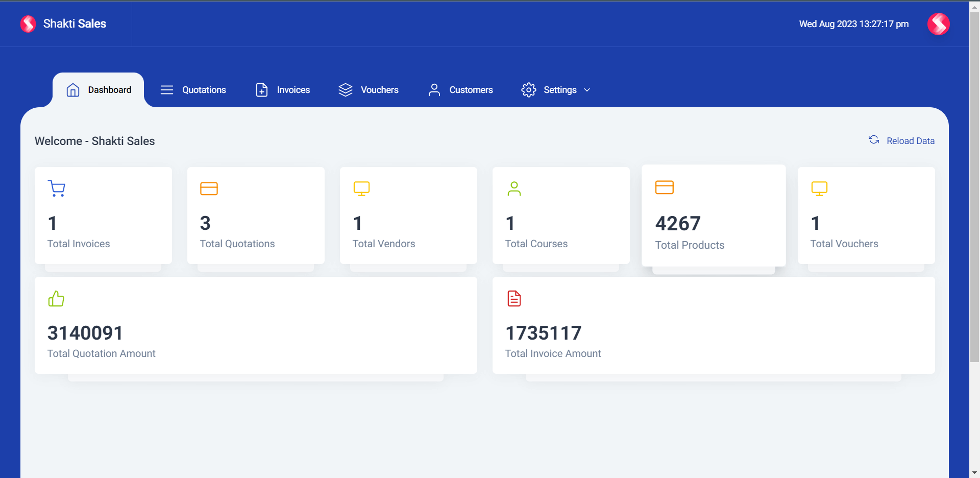Click the card icon on Total Quotations
The width and height of the screenshot is (980, 478).
tap(209, 188)
